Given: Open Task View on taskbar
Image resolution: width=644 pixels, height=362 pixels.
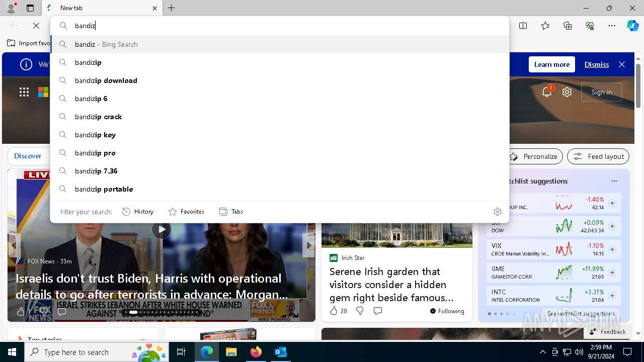Looking at the screenshot, I should (x=181, y=352).
